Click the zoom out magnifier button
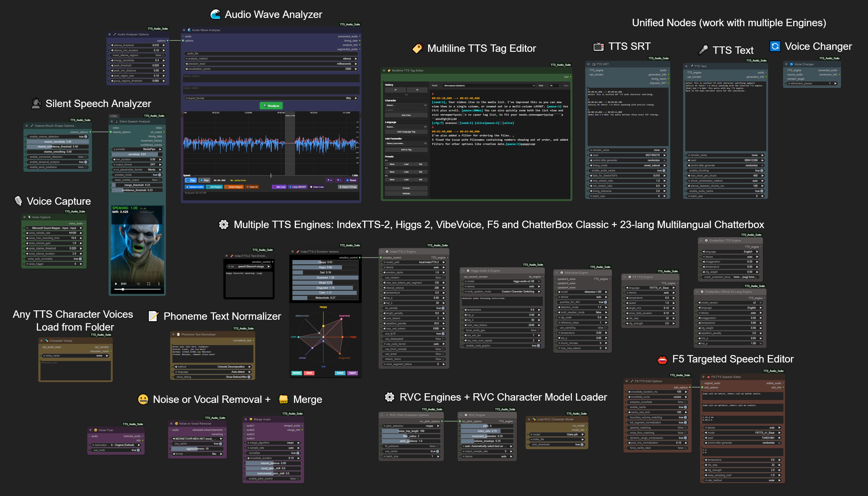 [339, 180]
